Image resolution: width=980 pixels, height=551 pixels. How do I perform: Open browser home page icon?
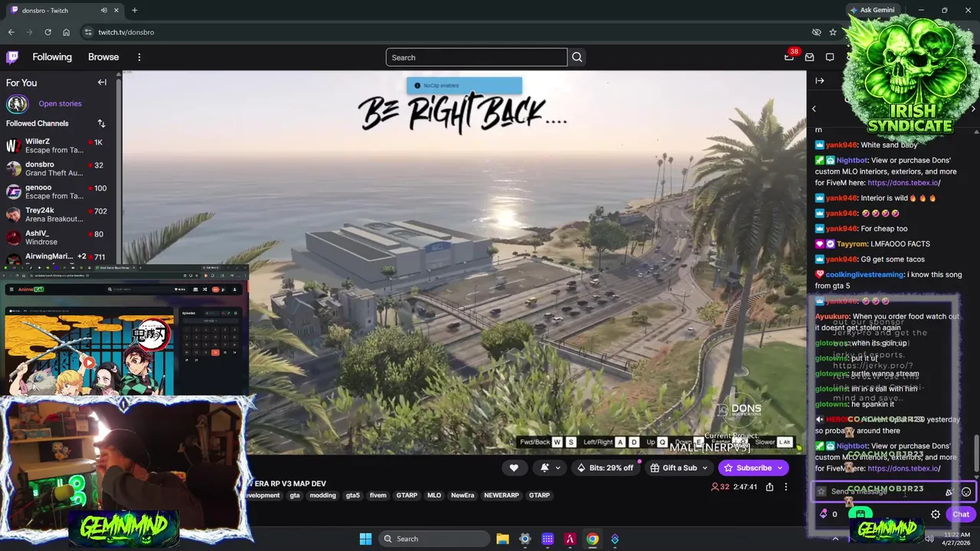(66, 32)
